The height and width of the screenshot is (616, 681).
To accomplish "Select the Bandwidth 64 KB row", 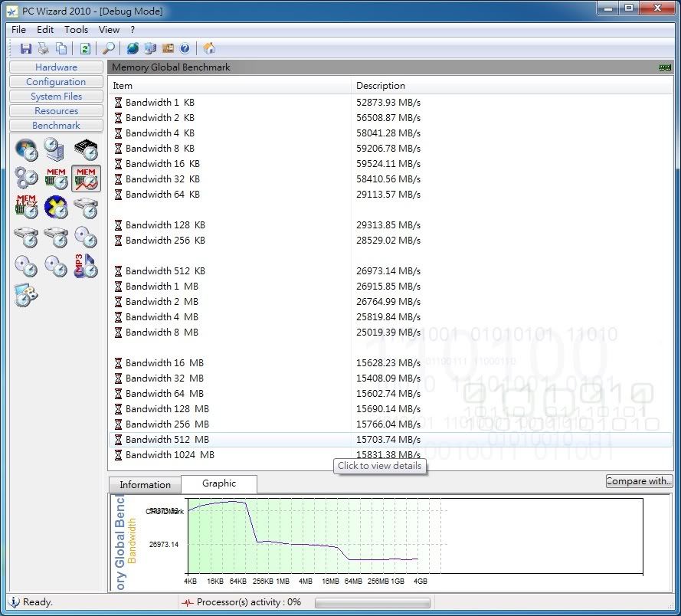I will click(x=391, y=194).
